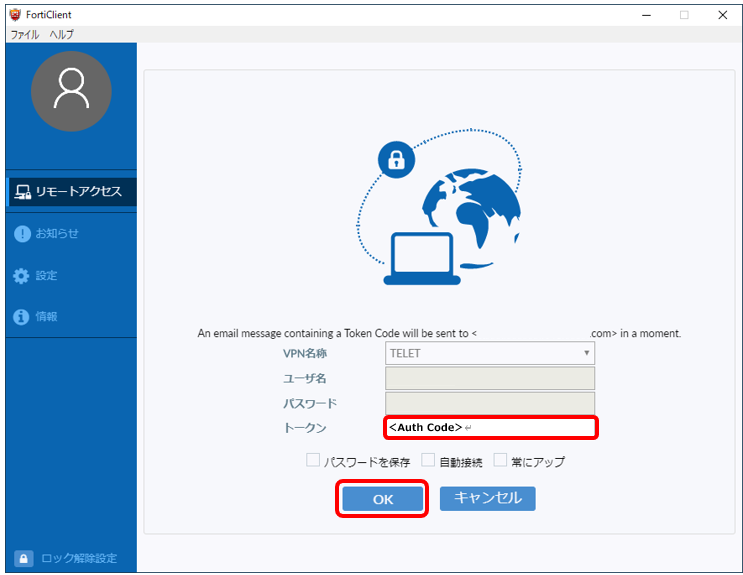Enable the パスワードを保存 checkbox

313,460
